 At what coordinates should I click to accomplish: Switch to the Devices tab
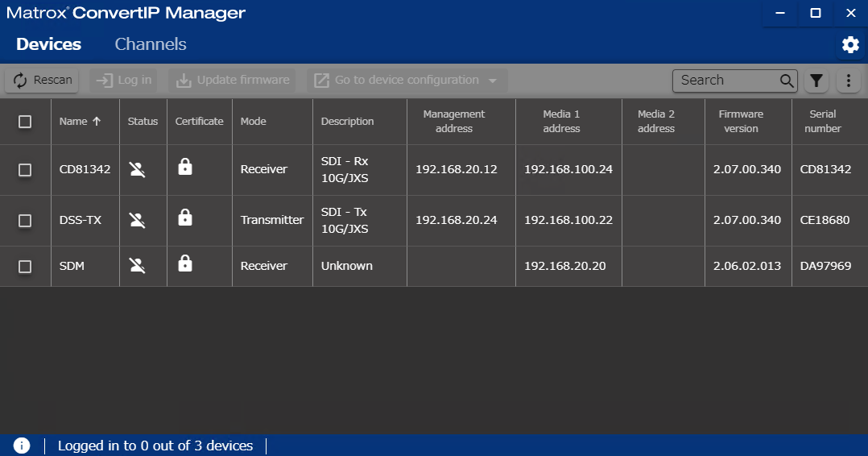coord(48,44)
